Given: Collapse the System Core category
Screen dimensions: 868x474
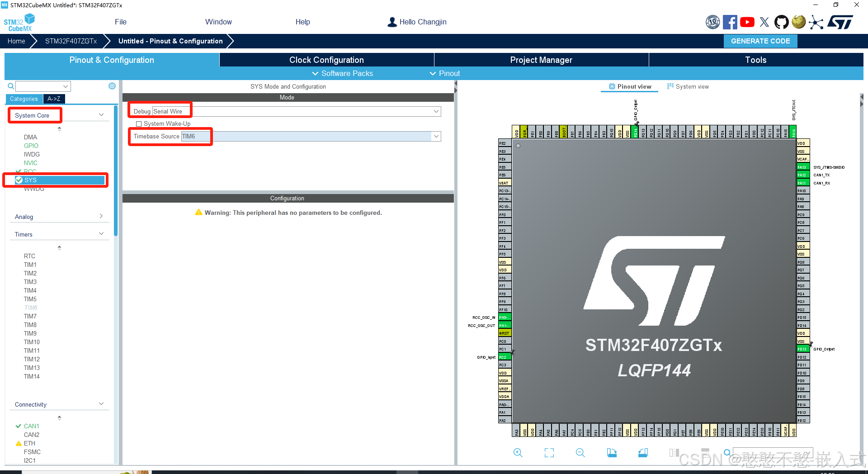Looking at the screenshot, I should click(101, 115).
